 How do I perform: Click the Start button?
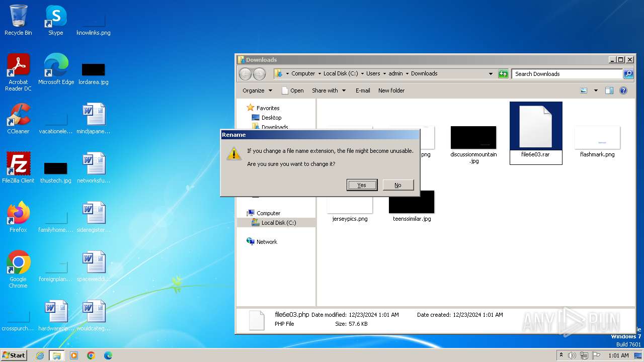[x=14, y=355]
